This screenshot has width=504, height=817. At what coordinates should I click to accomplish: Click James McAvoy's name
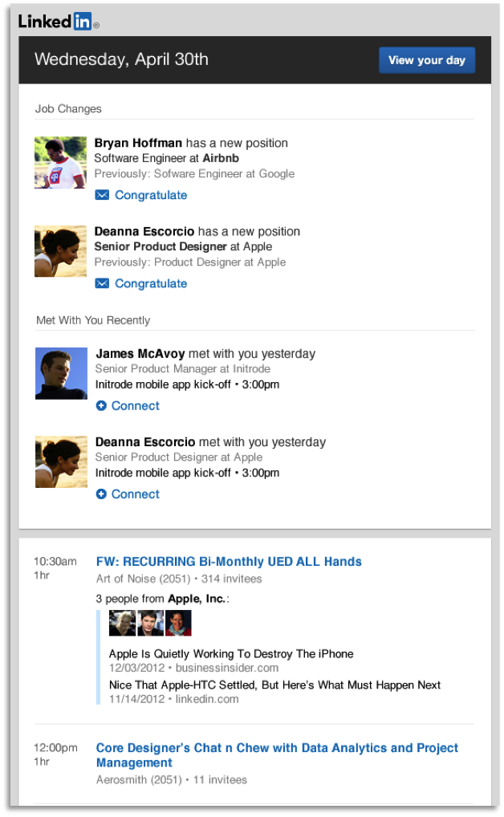click(140, 354)
